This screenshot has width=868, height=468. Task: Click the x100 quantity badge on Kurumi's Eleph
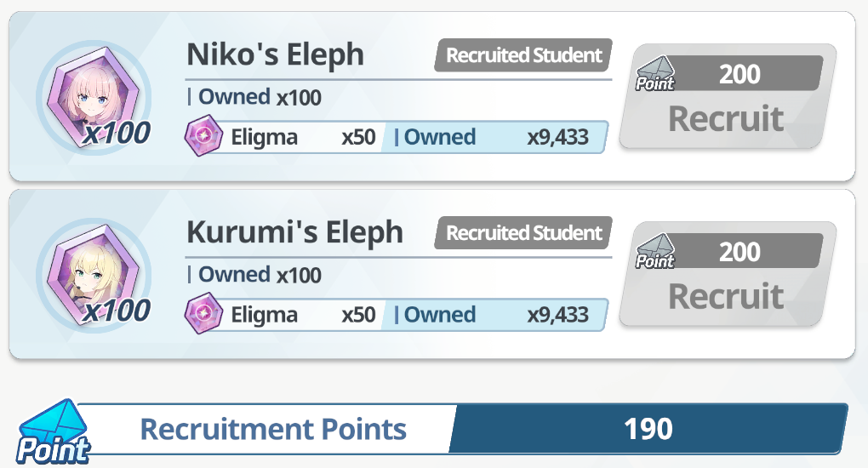coord(117,311)
